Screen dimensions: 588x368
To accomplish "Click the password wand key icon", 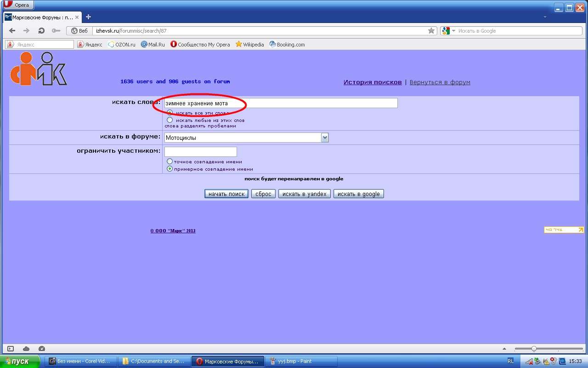I will click(x=56, y=31).
